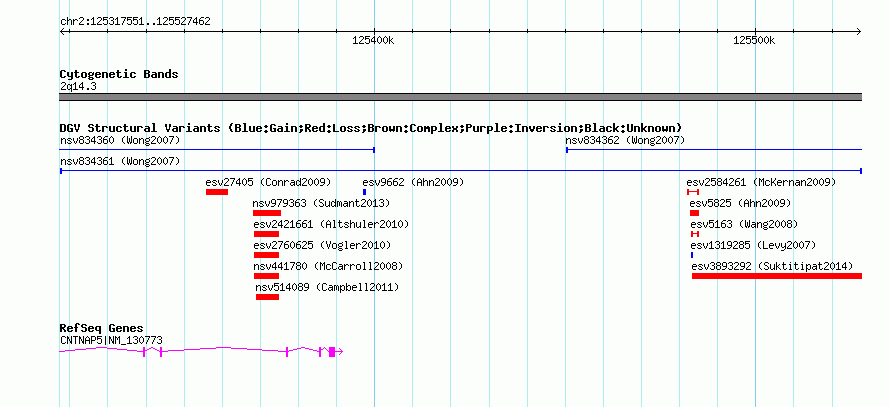The image size is (890, 407).
Task: Select nsv441780 (McCarroll2008) label
Action: tap(328, 266)
